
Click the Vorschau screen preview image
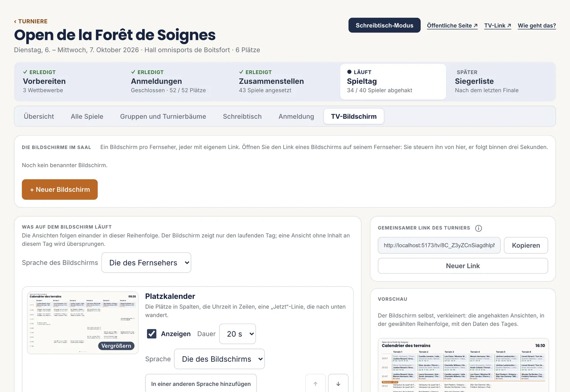pyautogui.click(x=463, y=365)
